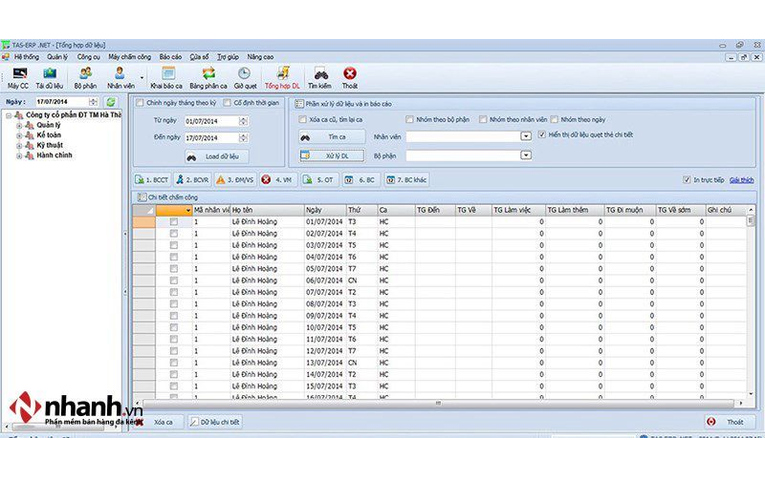765x478 pixels.
Task: Expand the Kỹ thuật tree node
Action: pos(19,146)
